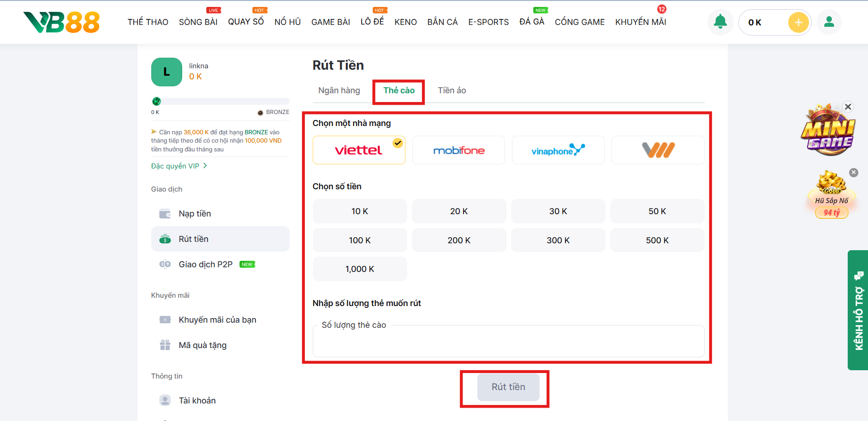Click the notification bell icon
Image resolution: width=868 pixels, height=421 pixels.
tap(720, 22)
